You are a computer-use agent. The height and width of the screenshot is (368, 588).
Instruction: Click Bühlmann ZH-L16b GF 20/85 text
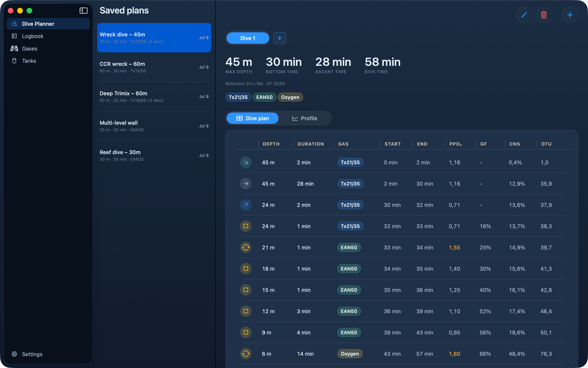(x=255, y=83)
